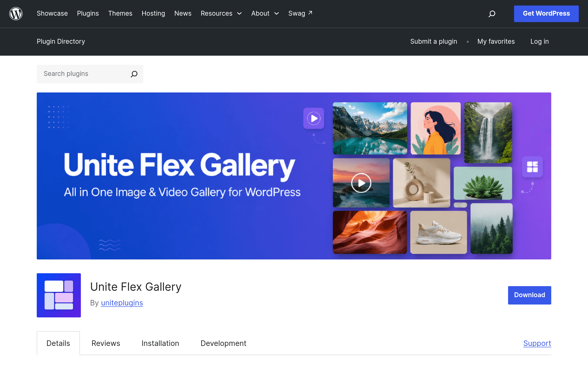Screen dimensions: 588x368
Task: Open the header search magnifier icon
Action: click(x=492, y=14)
